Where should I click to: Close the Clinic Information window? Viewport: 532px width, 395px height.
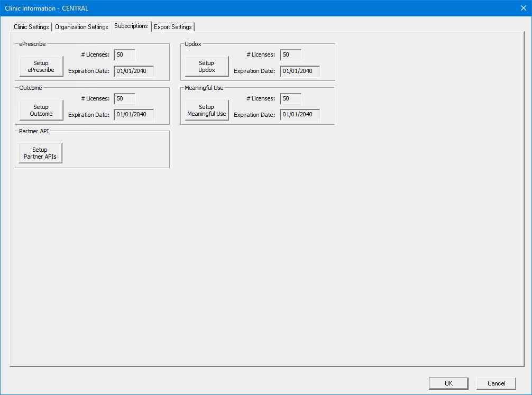[523, 8]
